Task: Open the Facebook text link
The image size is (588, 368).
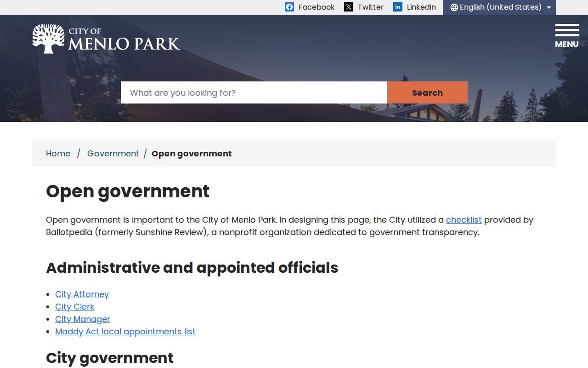Action: pyautogui.click(x=317, y=7)
